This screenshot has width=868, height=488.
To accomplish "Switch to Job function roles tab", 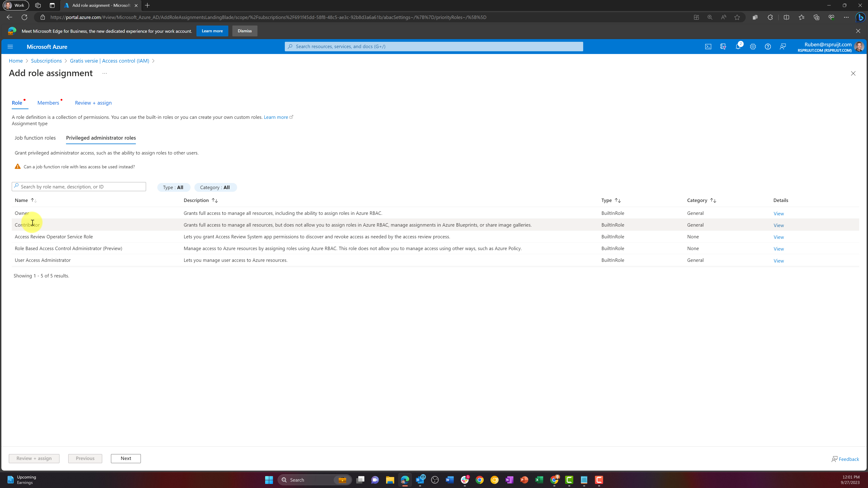I will coord(35,138).
